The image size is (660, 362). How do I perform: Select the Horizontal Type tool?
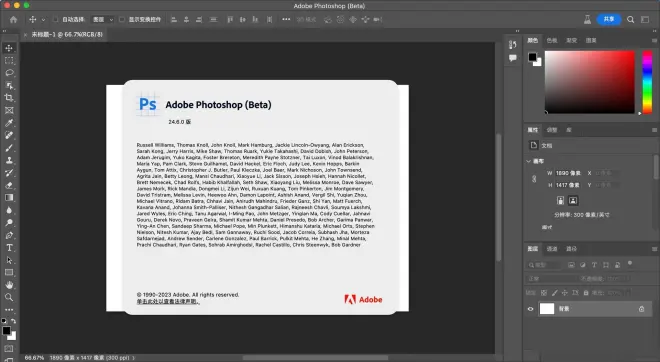(9, 248)
